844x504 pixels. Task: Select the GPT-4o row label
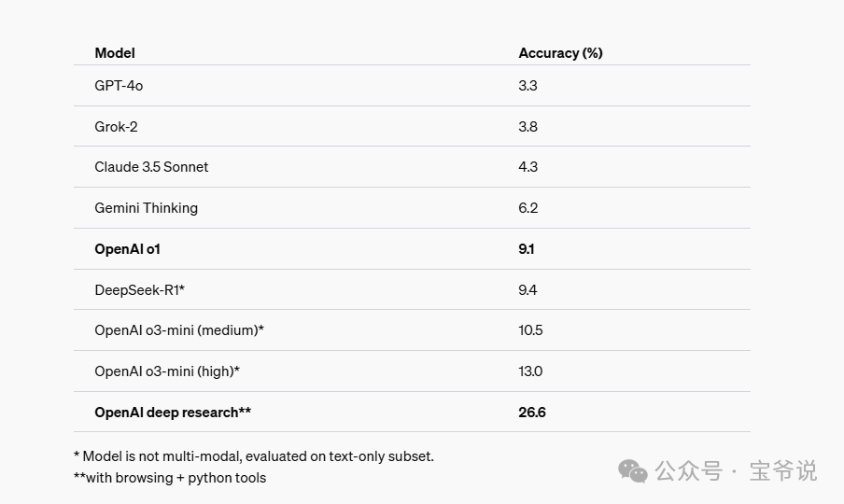click(x=119, y=85)
